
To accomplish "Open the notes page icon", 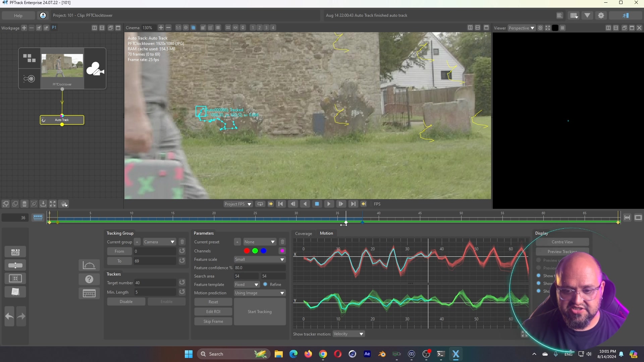I will [x=15, y=292].
